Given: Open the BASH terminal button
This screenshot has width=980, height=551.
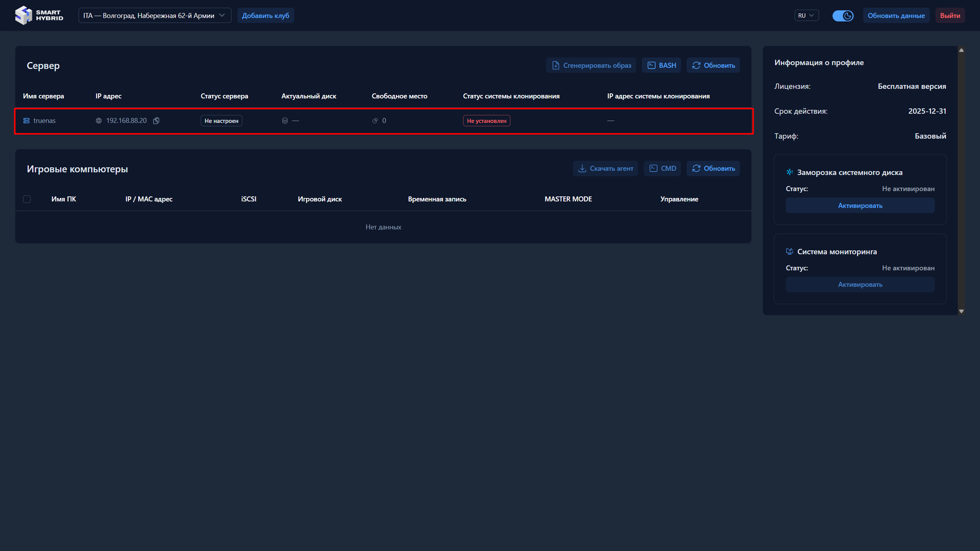Looking at the screenshot, I should (x=661, y=65).
